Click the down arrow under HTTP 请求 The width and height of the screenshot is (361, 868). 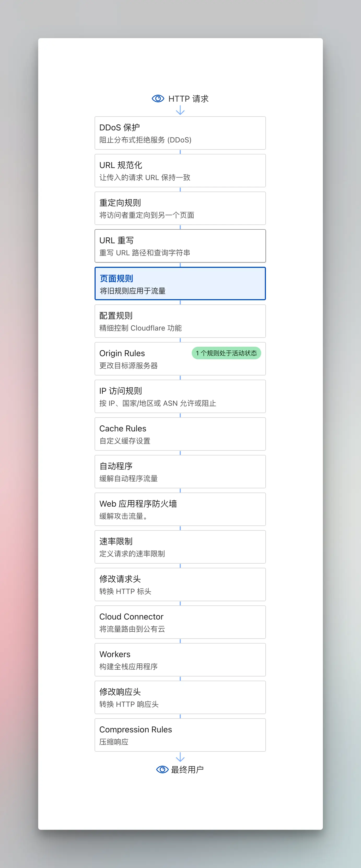pos(180,110)
